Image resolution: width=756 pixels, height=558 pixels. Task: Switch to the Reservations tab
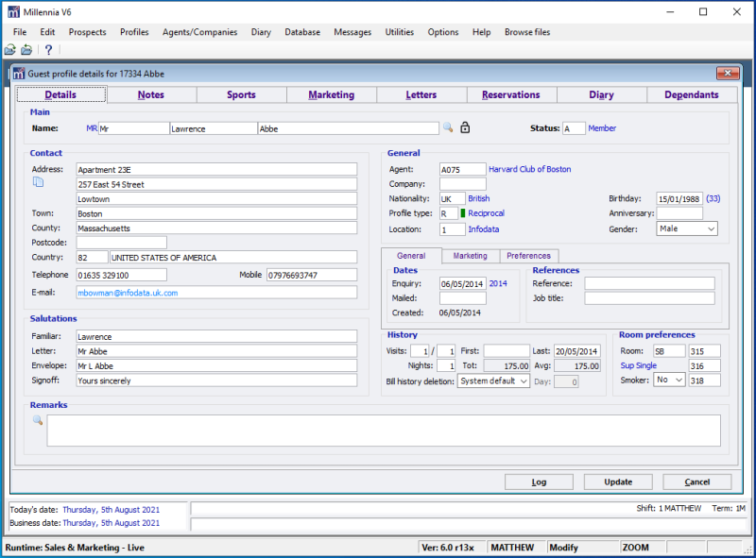(x=510, y=94)
